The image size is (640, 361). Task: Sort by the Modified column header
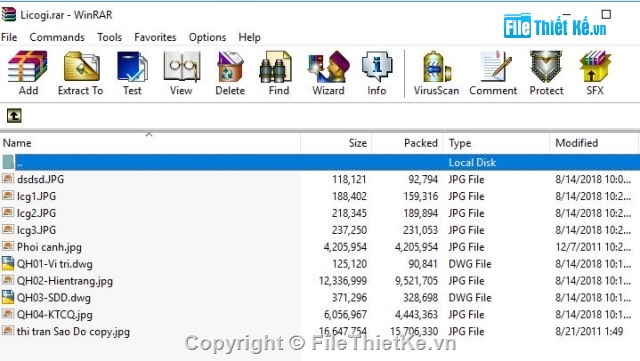click(594, 143)
